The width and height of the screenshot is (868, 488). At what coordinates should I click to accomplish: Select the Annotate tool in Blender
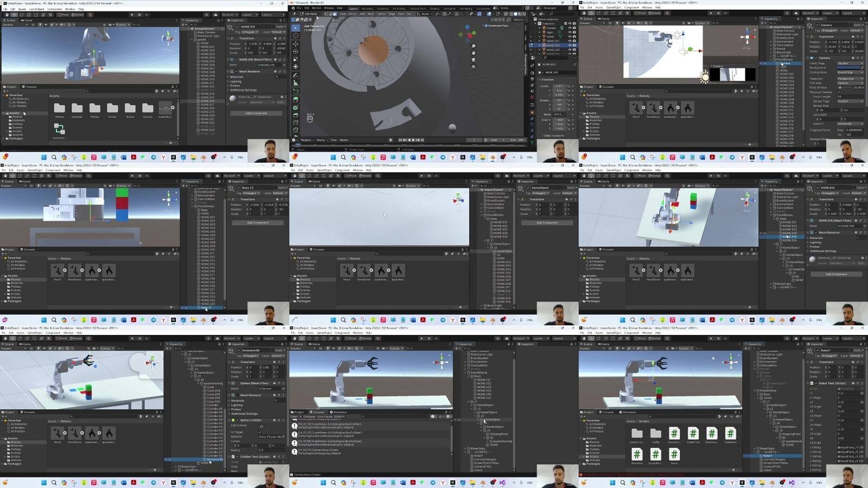295,75
